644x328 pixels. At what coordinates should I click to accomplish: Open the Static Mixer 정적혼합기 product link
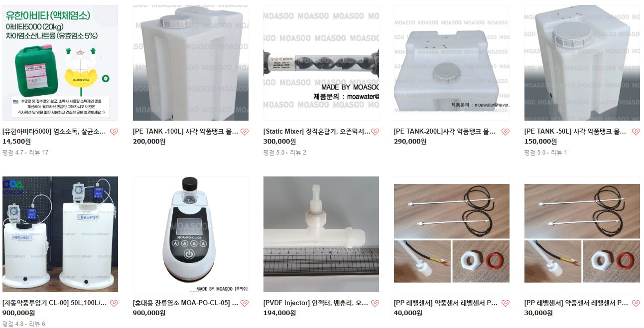[317, 132]
